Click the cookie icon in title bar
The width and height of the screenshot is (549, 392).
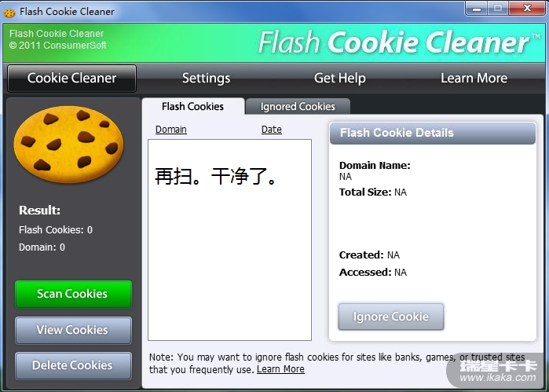pos(9,13)
